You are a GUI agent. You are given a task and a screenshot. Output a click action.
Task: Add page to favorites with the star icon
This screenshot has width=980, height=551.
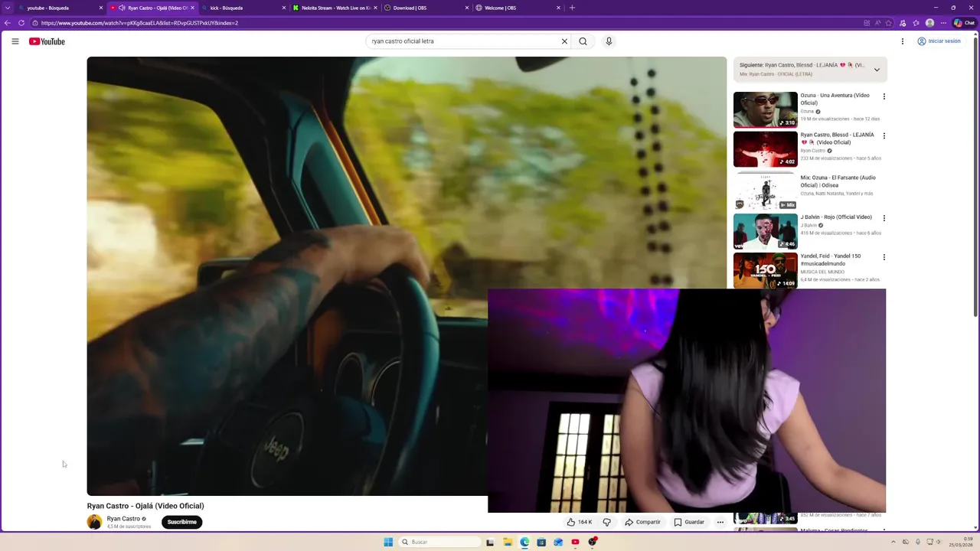pyautogui.click(x=889, y=23)
